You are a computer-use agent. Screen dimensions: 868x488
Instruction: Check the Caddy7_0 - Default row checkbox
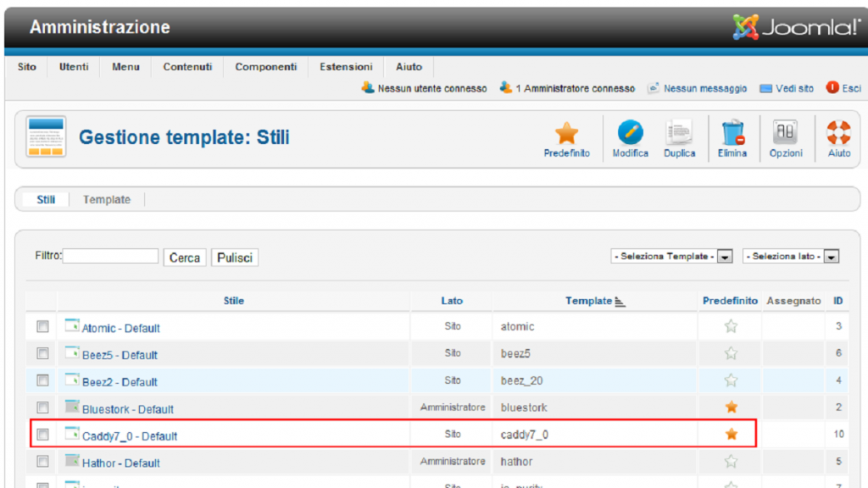[42, 435]
